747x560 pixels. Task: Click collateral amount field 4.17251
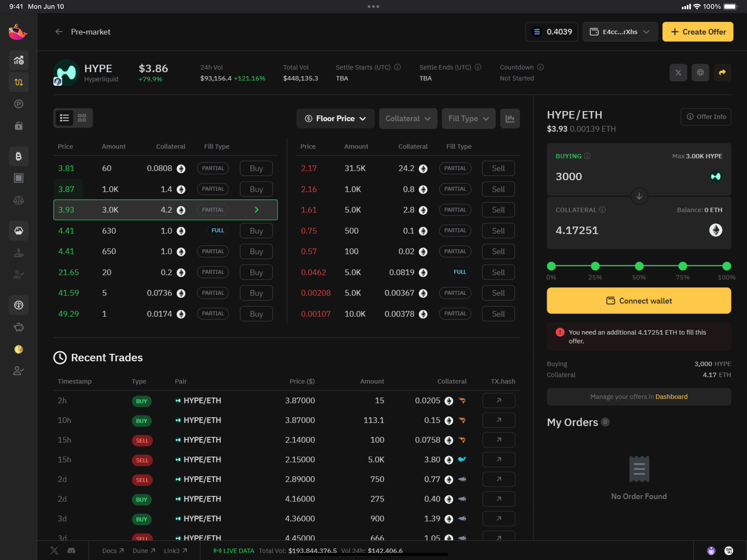[629, 230]
